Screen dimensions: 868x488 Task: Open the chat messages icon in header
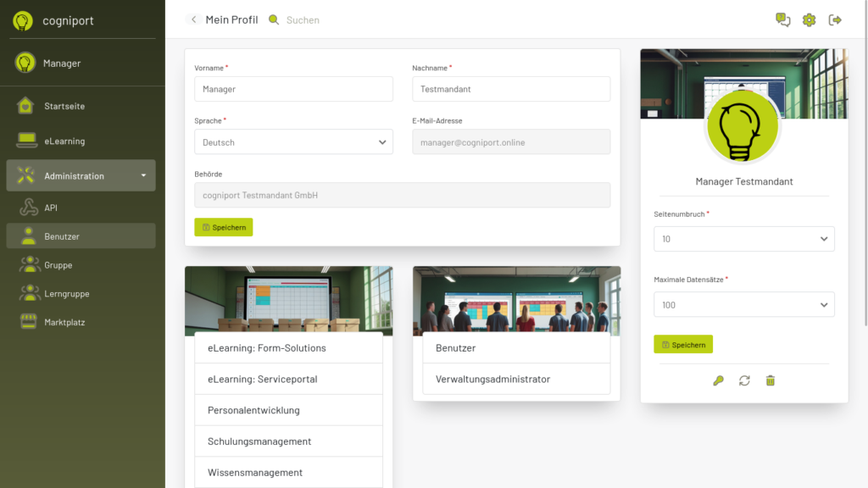coord(783,19)
